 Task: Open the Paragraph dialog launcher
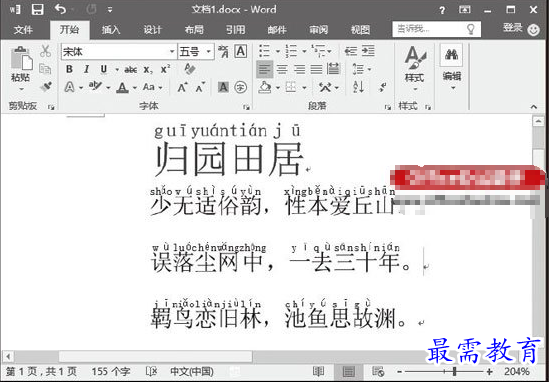[388, 107]
